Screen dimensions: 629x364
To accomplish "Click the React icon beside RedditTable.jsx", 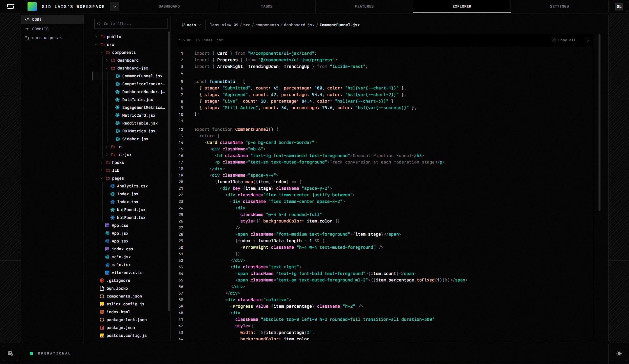I will (118, 123).
